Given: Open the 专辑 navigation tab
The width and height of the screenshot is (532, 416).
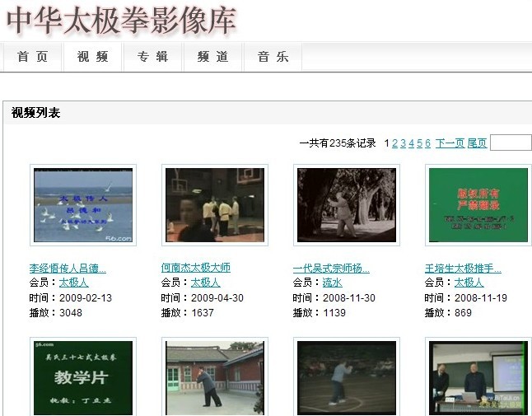Looking at the screenshot, I should tap(152, 57).
